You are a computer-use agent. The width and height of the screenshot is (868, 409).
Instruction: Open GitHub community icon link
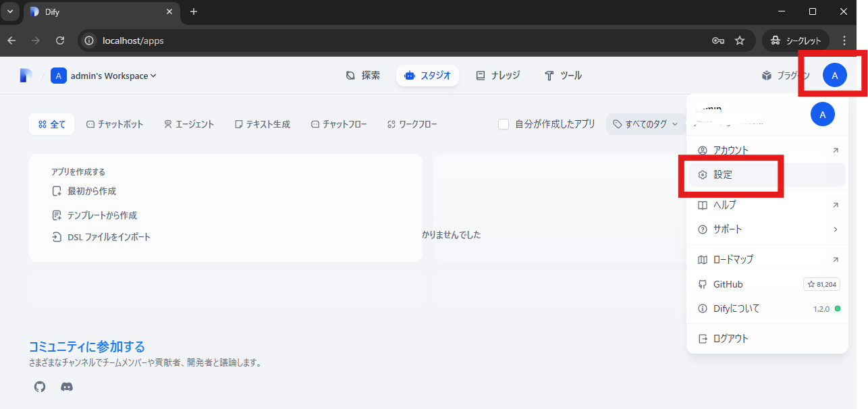[40, 387]
